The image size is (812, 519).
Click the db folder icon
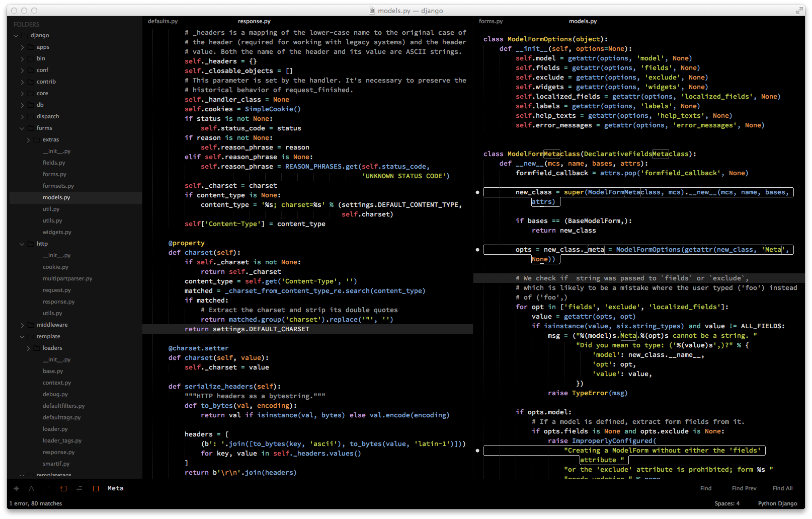coord(31,105)
